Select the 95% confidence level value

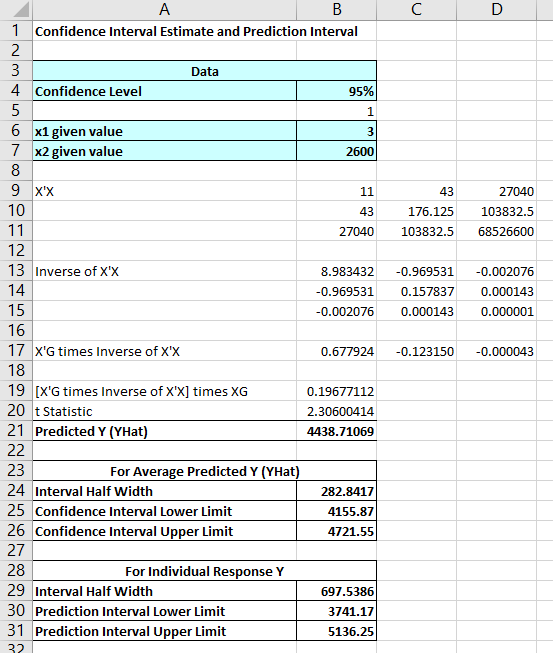click(x=336, y=91)
